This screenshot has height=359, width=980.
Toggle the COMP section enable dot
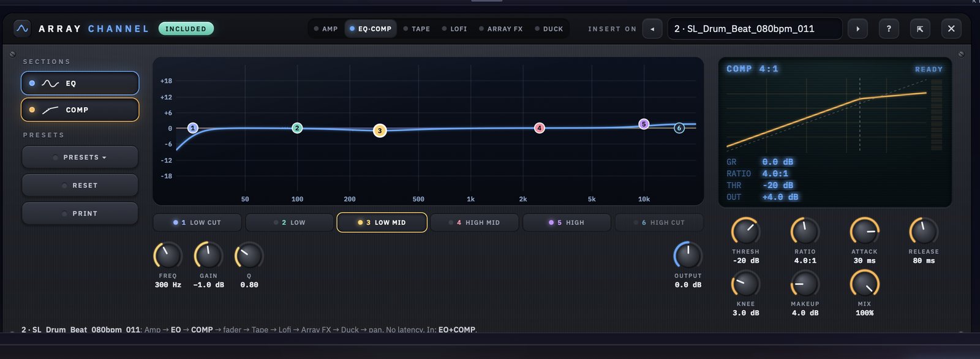point(32,110)
